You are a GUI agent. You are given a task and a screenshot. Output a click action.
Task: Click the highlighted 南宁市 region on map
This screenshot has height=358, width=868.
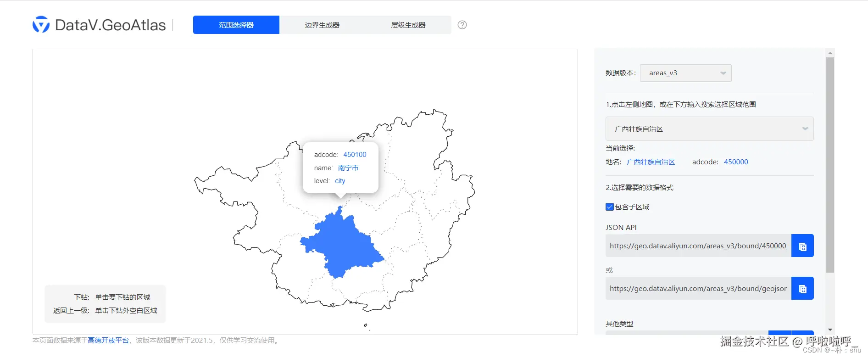pyautogui.click(x=343, y=243)
